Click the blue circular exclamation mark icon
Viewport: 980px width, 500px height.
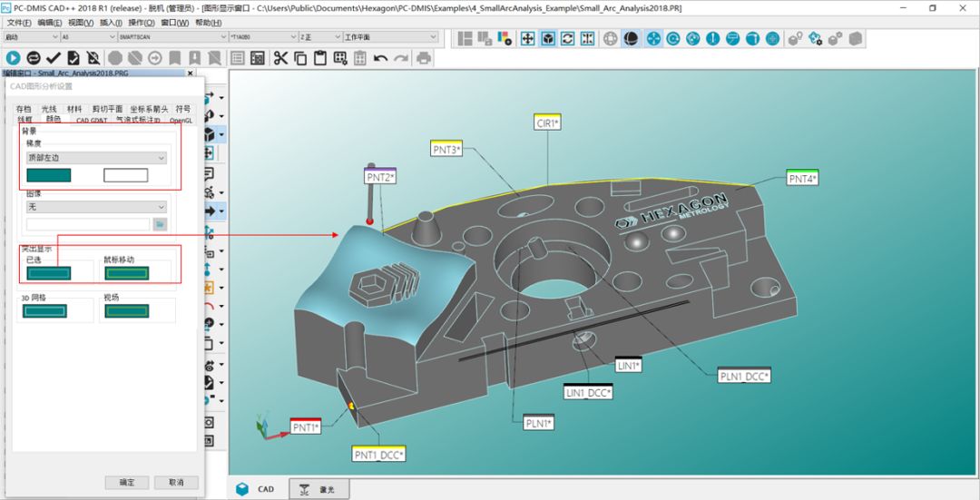pos(713,38)
